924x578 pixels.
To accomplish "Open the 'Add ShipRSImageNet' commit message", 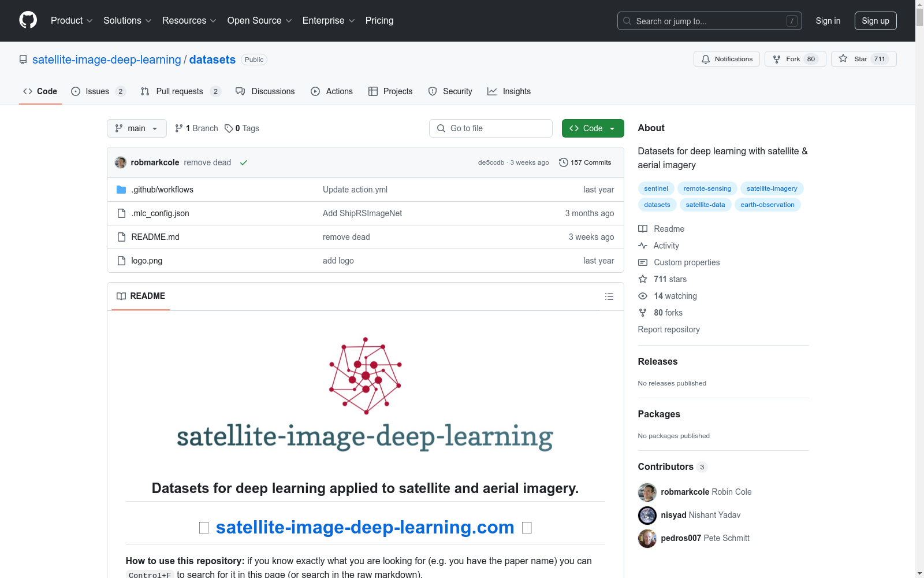I will (362, 213).
